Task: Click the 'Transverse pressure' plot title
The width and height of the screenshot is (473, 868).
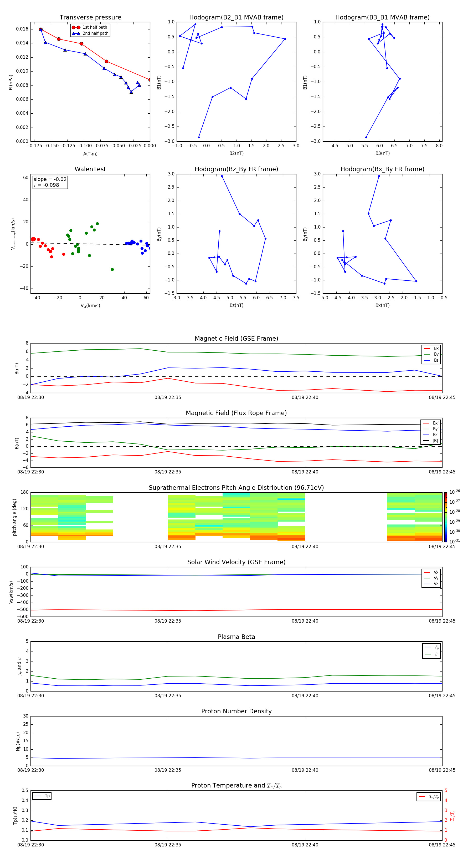Action: (90, 18)
